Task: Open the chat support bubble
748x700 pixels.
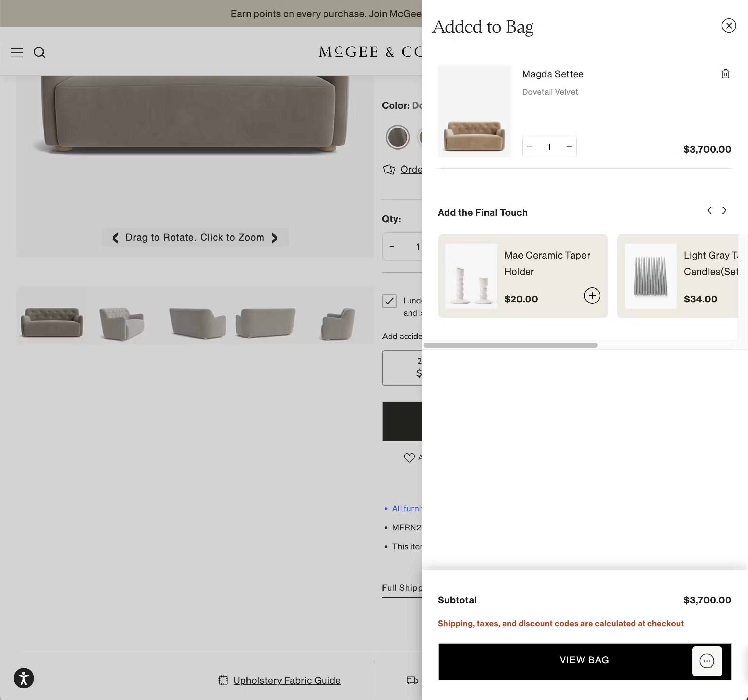Action: coord(707,661)
